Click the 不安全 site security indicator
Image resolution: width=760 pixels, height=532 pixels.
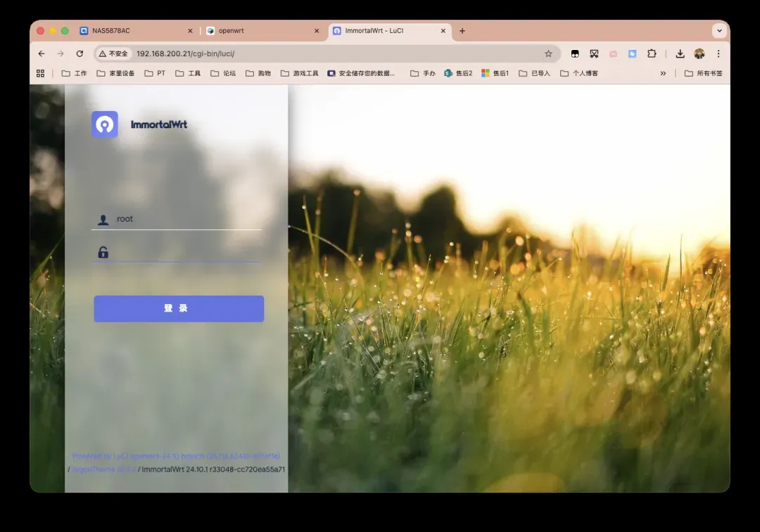pos(113,53)
